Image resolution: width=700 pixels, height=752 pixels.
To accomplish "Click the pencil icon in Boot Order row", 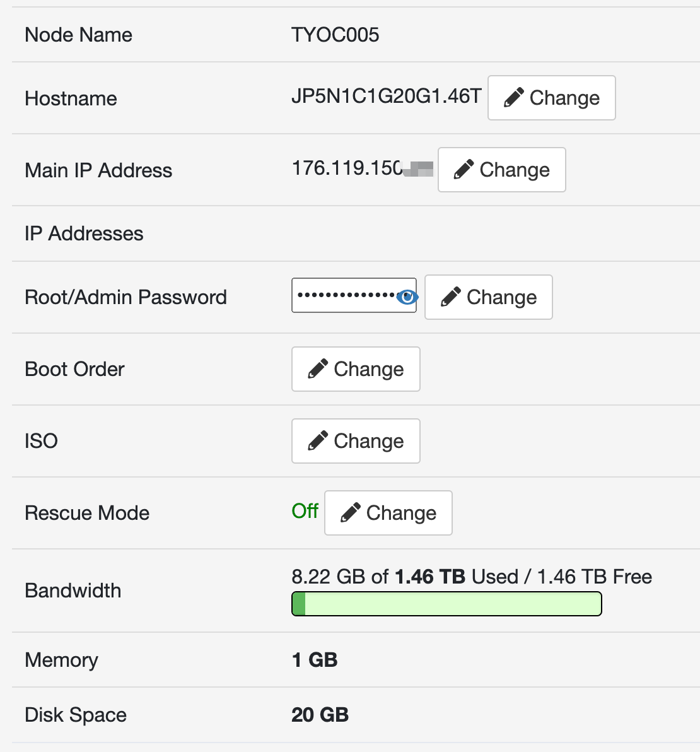I will click(x=318, y=369).
